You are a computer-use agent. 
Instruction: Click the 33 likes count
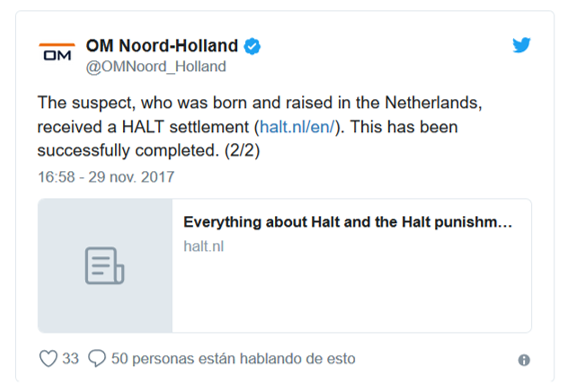(70, 359)
